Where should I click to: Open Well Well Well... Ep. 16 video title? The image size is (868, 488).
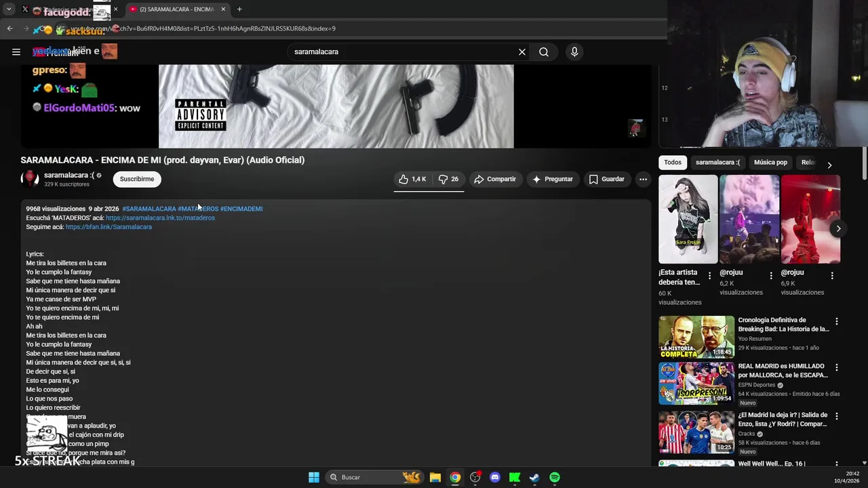(772, 464)
